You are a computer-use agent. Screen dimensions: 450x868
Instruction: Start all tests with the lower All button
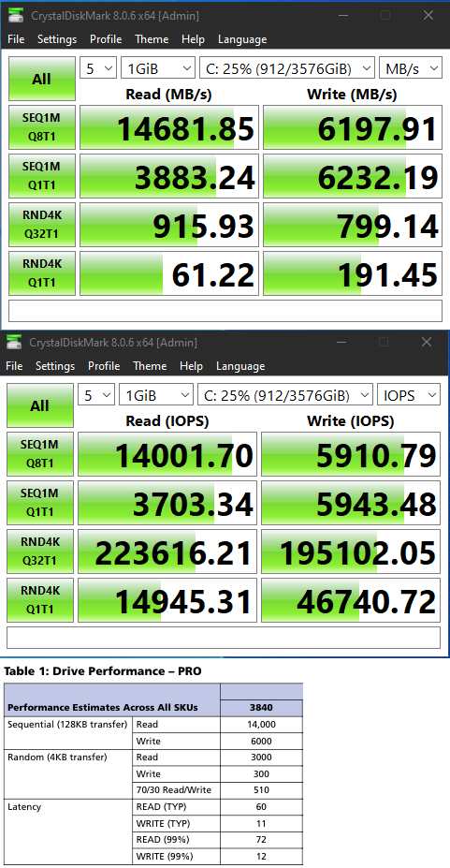40,405
